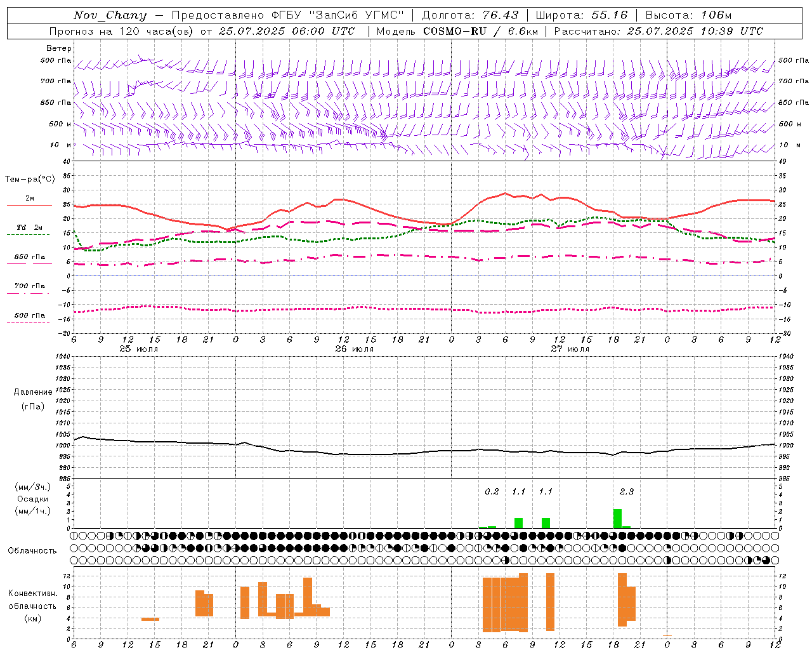812x650 pixels.
Task: Click the "Тем-ра(°C)" temperature panel label
Action: [x=30, y=180]
